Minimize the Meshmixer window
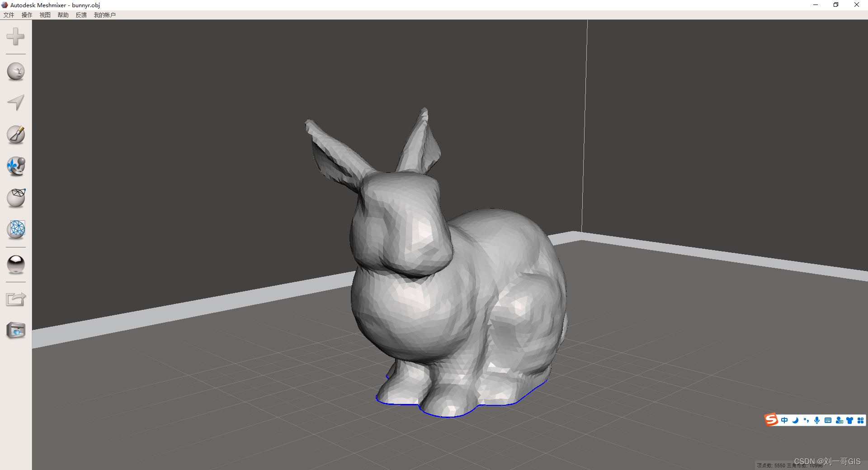Image resolution: width=868 pixels, height=470 pixels. [816, 5]
